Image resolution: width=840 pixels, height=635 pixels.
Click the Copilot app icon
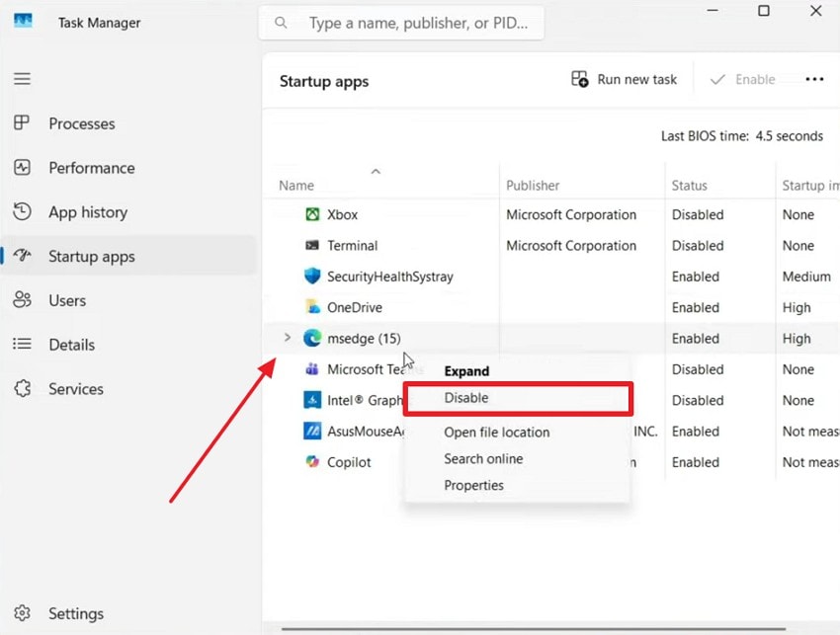coord(312,462)
